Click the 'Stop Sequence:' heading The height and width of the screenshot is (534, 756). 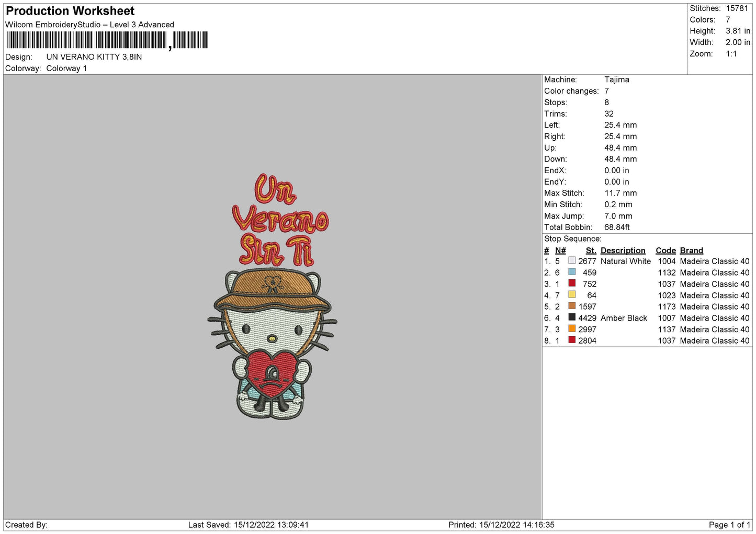pos(573,239)
